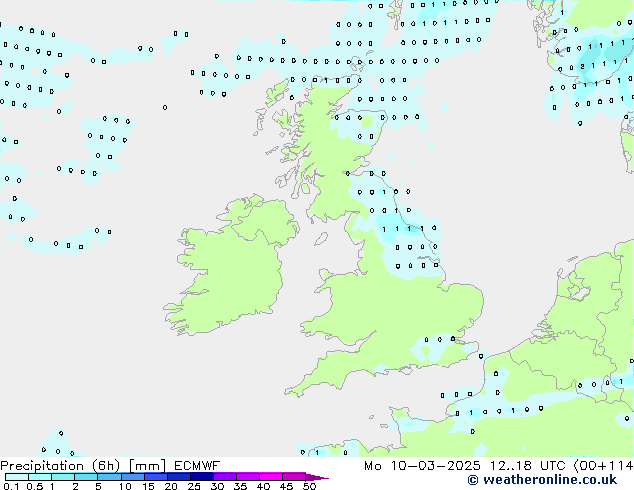
Task: Click the "0.1" legend scale label
Action: click(11, 486)
